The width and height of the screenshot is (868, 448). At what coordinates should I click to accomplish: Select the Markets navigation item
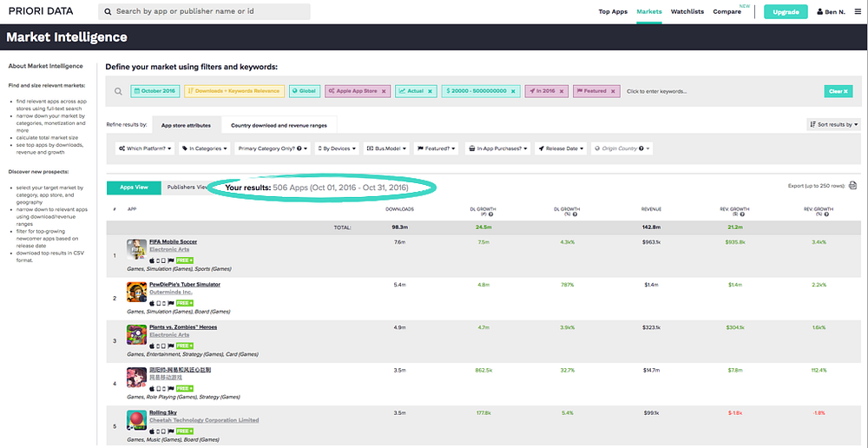[648, 11]
